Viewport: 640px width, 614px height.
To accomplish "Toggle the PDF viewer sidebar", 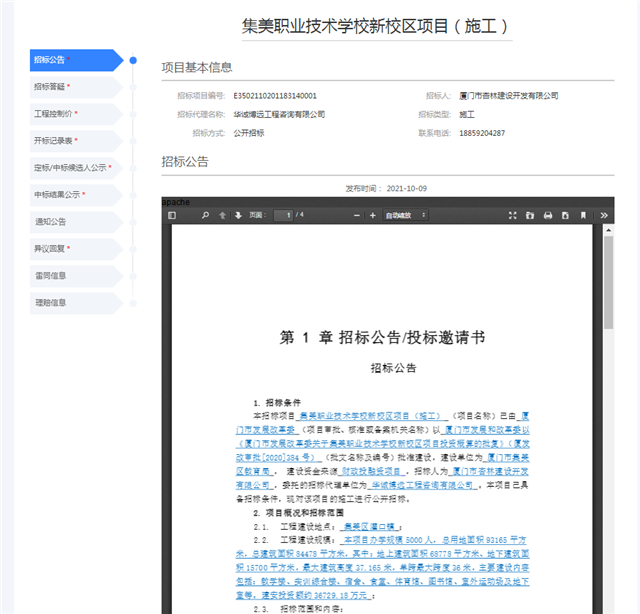I will tap(172, 215).
